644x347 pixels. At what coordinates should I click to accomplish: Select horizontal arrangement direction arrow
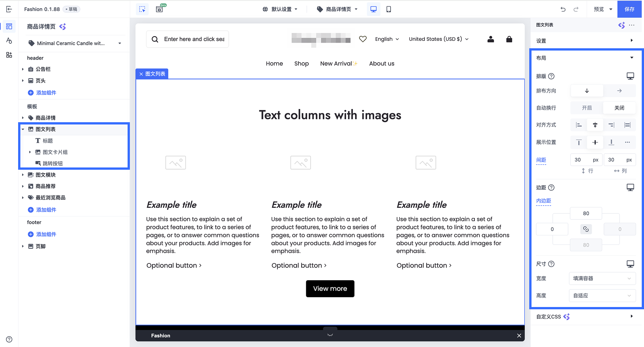click(x=619, y=91)
